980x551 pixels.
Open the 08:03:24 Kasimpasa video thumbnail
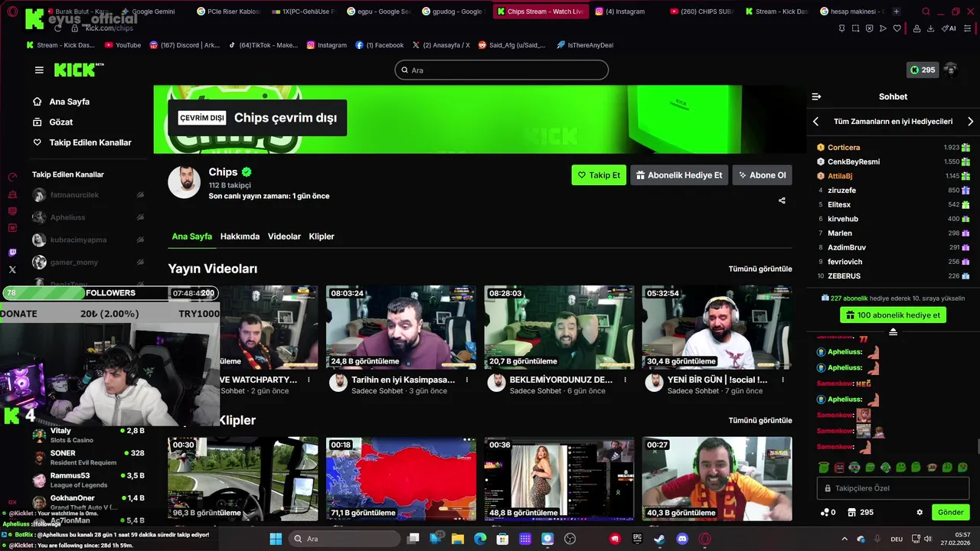[x=401, y=328]
